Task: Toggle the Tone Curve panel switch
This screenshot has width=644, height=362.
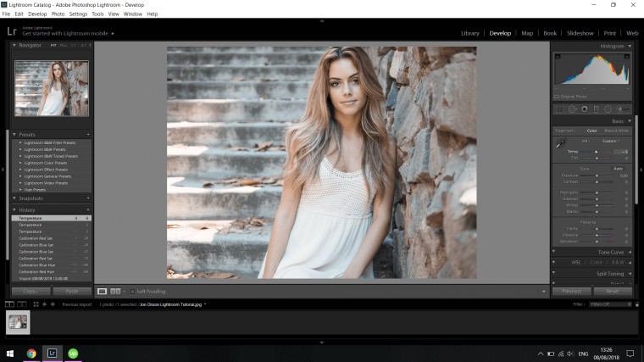Action: pyautogui.click(x=554, y=252)
